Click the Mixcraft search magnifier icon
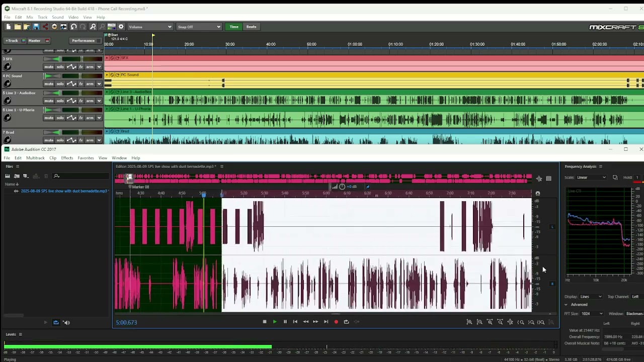The width and height of the screenshot is (644, 362). point(93,27)
